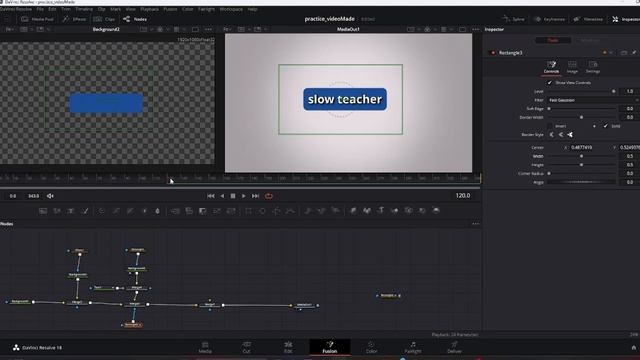Open MediaOut1 viewer zoom Fit dropdown
The height and width of the screenshot is (360, 640).
(228, 29)
